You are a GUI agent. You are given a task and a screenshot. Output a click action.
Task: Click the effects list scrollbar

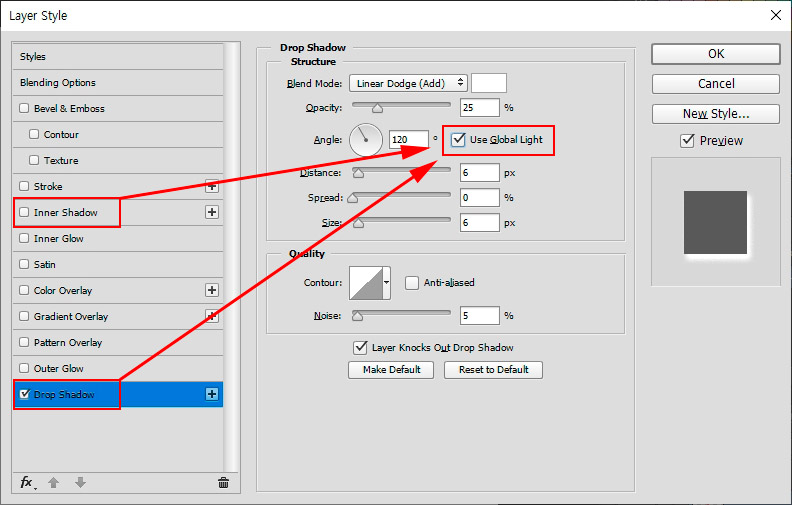coord(231,258)
